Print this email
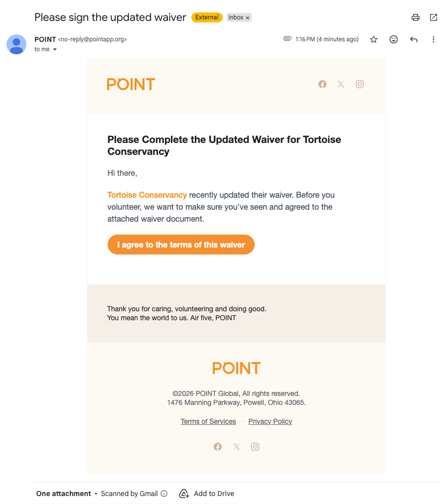446x504 pixels. tap(415, 17)
